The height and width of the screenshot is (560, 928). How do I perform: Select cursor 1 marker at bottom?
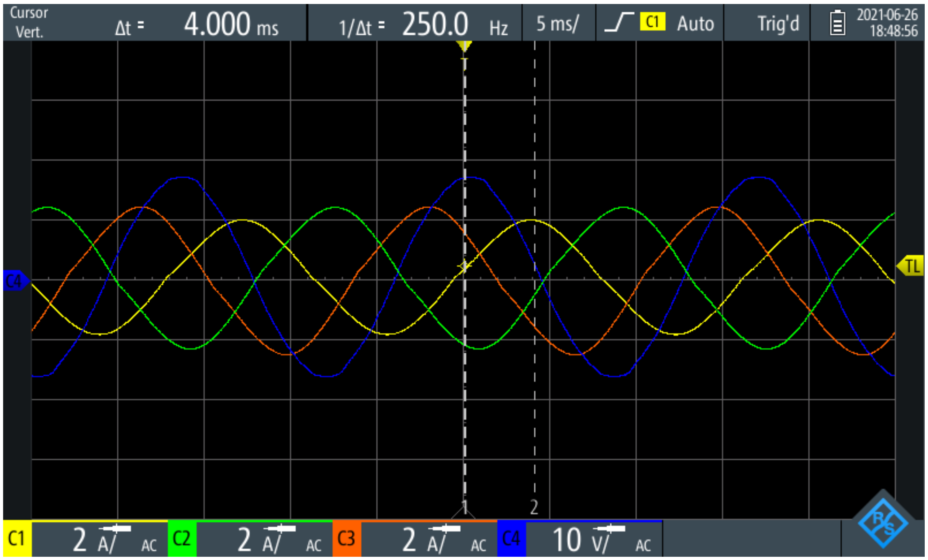pos(464,508)
